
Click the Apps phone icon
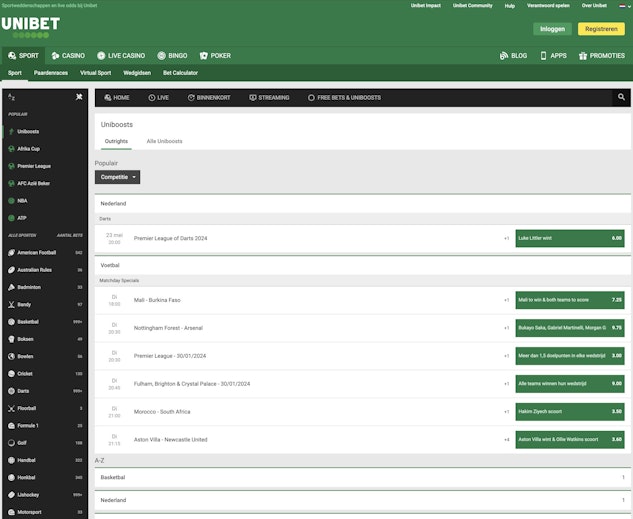point(543,56)
